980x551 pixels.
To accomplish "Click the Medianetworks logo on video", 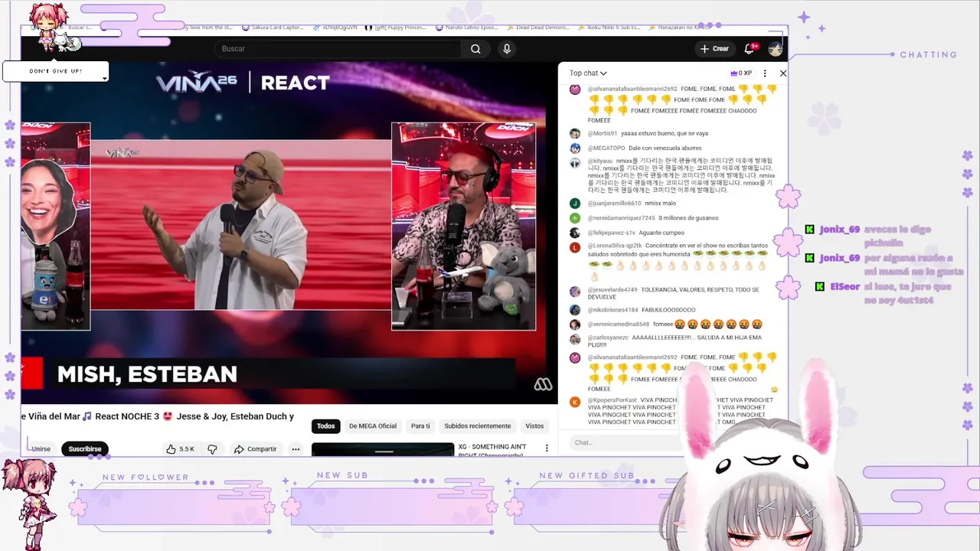I will 543,385.
